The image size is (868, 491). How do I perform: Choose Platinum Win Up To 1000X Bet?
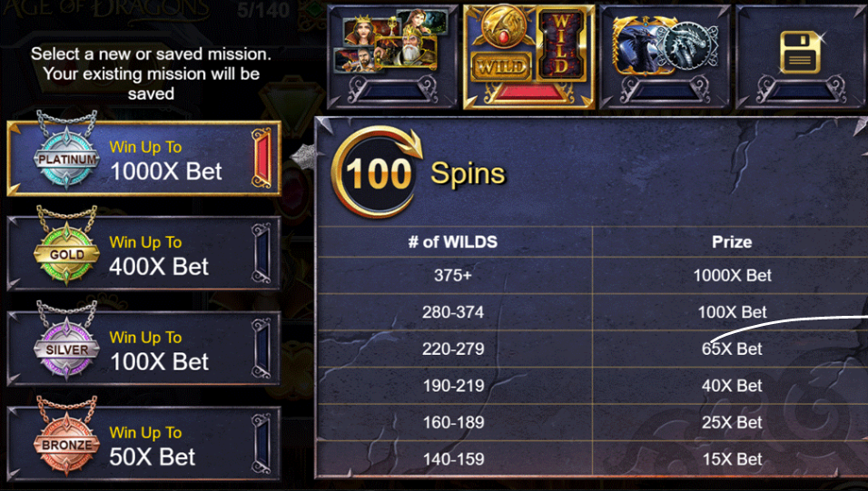click(x=144, y=158)
